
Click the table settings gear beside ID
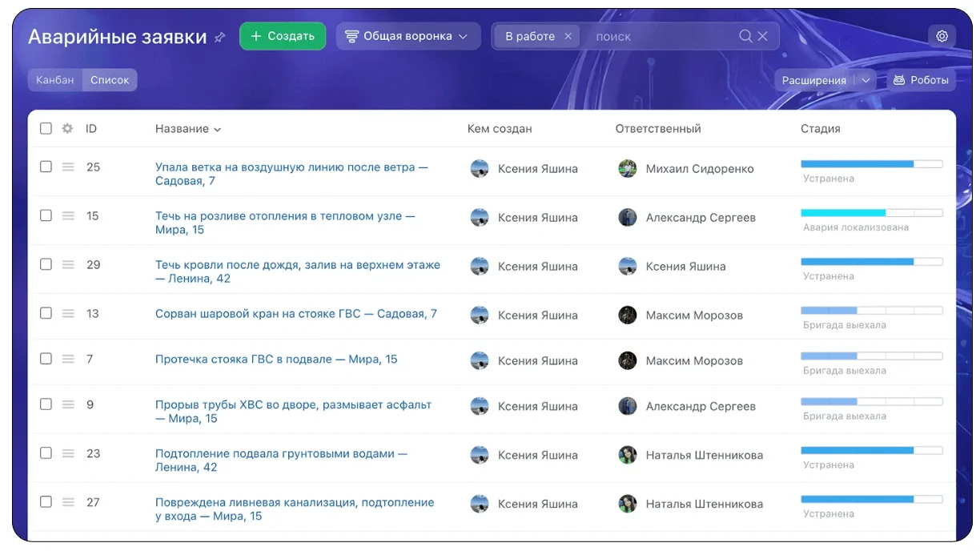click(x=67, y=128)
